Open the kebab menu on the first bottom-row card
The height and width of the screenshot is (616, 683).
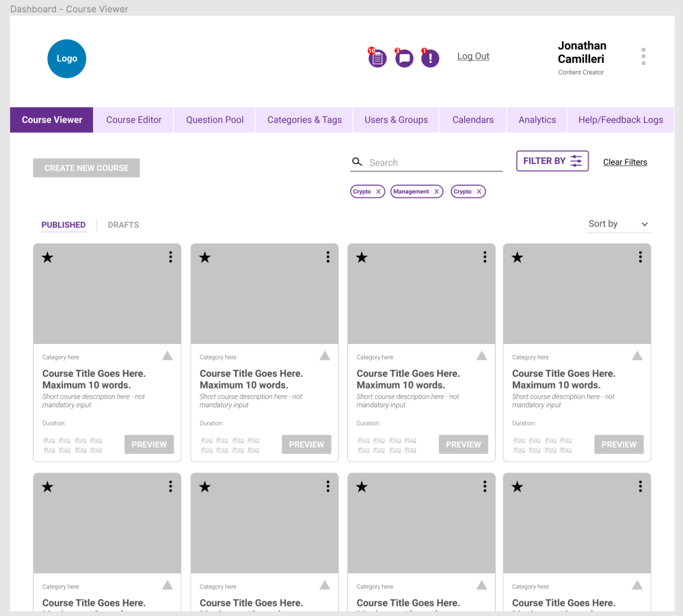[171, 486]
